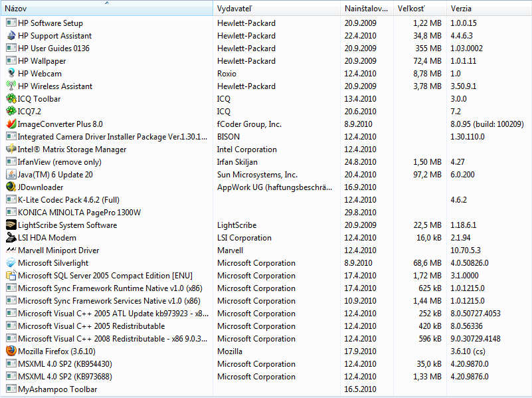Select the ICQ Toolbar entry name

tap(39, 99)
